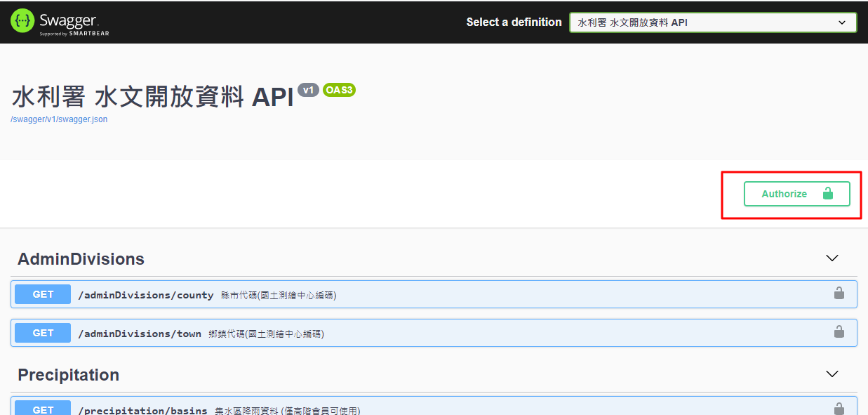Expand the /adminDivisions/county endpoint path

(x=146, y=295)
